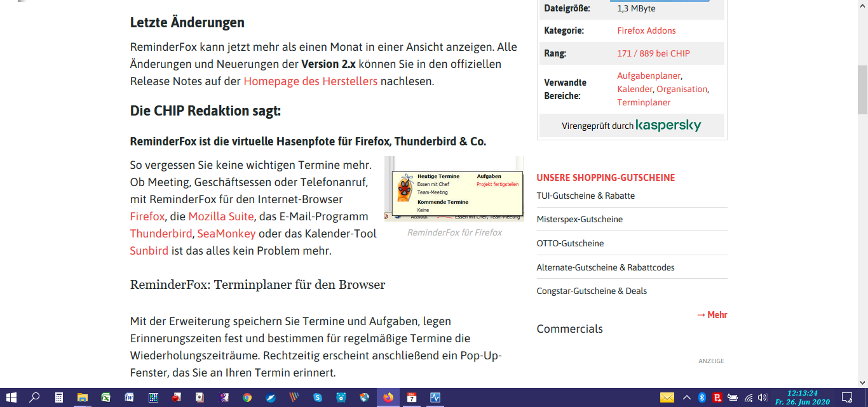Show hidden system tray icons

pyautogui.click(x=686, y=397)
